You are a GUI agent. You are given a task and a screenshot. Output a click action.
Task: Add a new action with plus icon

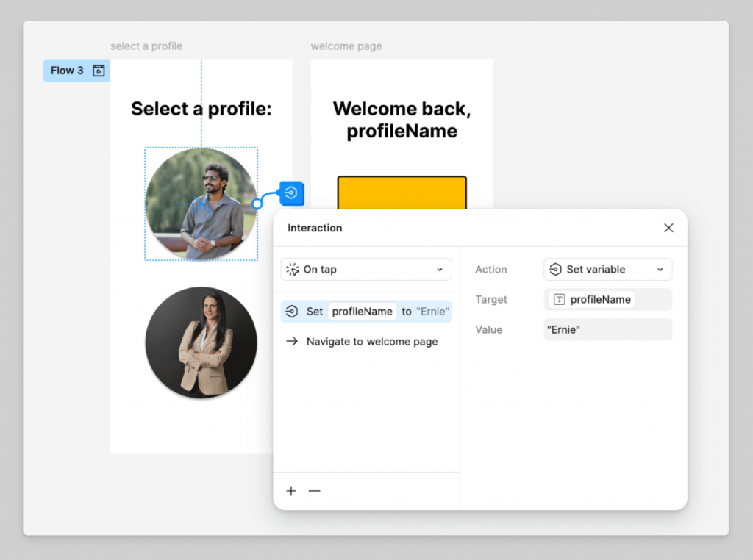(291, 491)
